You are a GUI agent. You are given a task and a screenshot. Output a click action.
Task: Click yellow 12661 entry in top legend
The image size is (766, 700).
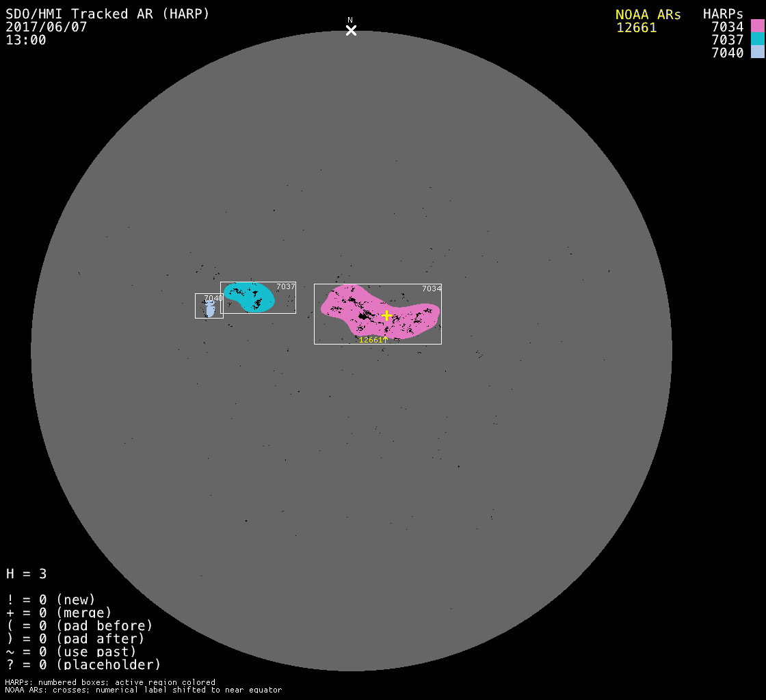click(x=636, y=27)
